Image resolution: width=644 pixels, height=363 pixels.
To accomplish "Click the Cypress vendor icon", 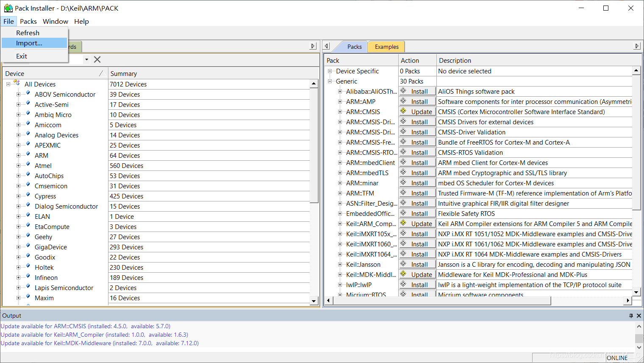I will 28,195.
